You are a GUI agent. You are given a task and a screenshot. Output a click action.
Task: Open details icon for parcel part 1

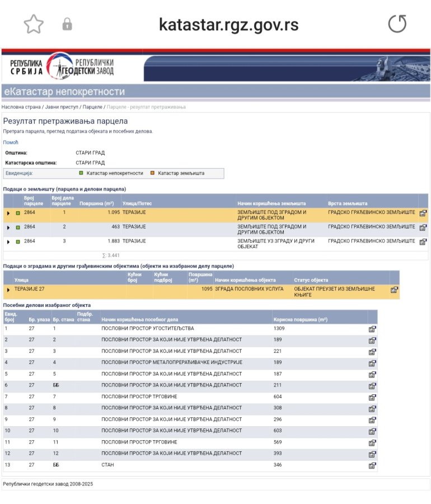(423, 213)
